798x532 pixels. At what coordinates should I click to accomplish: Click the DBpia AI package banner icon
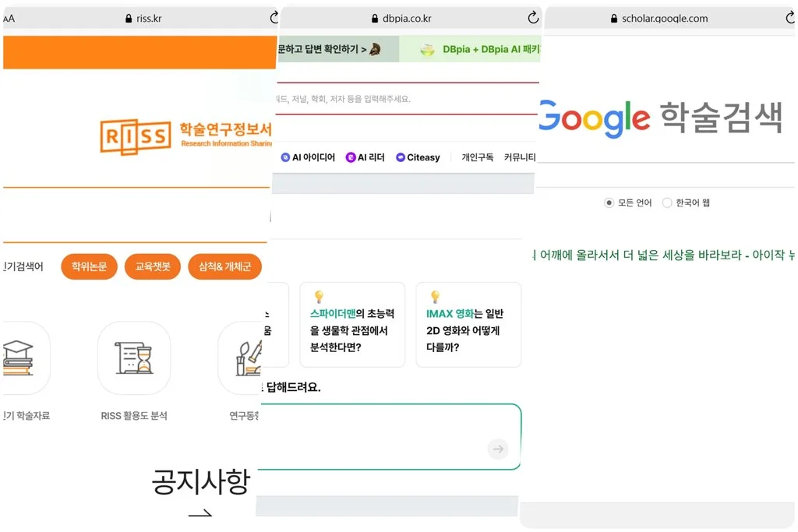coord(428,49)
